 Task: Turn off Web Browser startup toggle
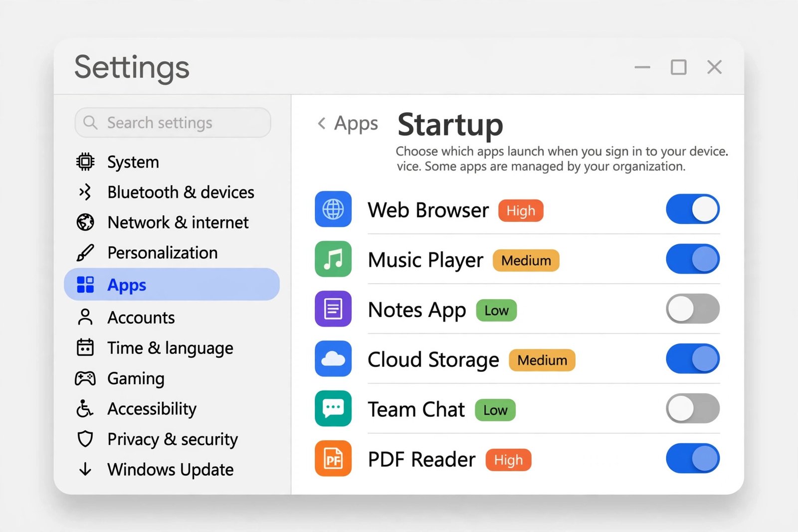coord(693,209)
